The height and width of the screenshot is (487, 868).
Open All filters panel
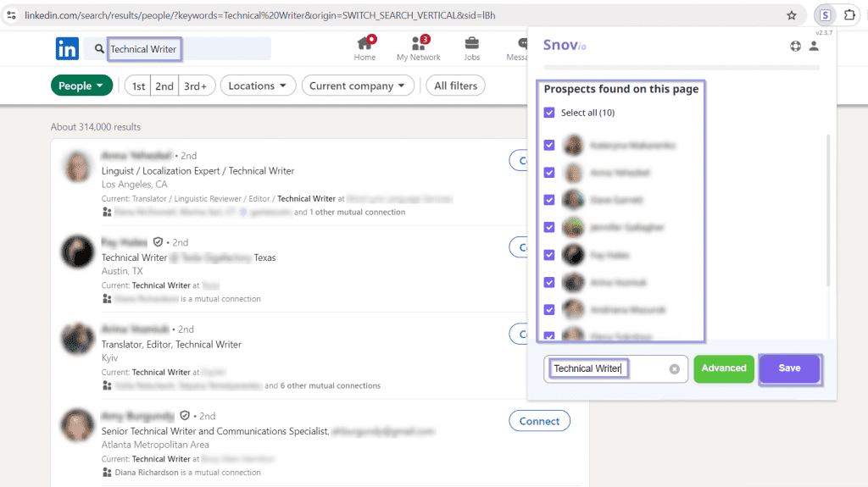[x=455, y=86]
